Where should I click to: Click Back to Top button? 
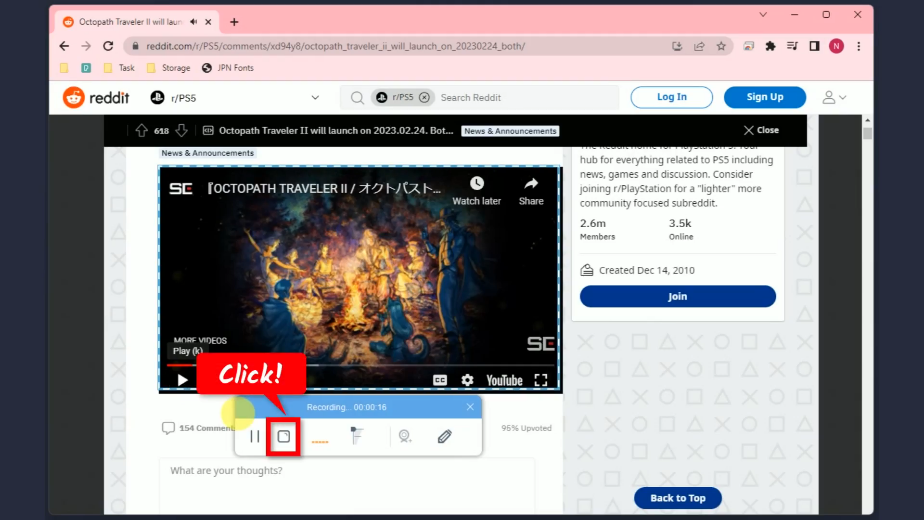[x=678, y=498]
